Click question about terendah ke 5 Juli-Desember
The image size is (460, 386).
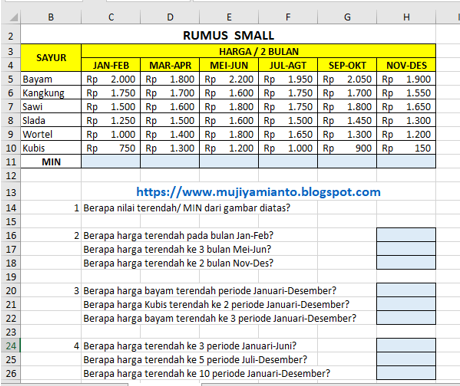[195, 360]
